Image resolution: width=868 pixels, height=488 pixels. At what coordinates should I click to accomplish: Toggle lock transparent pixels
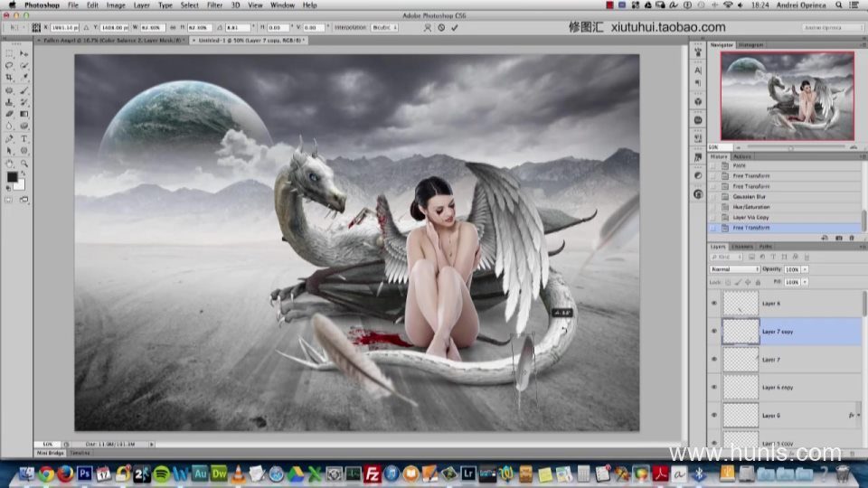coord(728,282)
